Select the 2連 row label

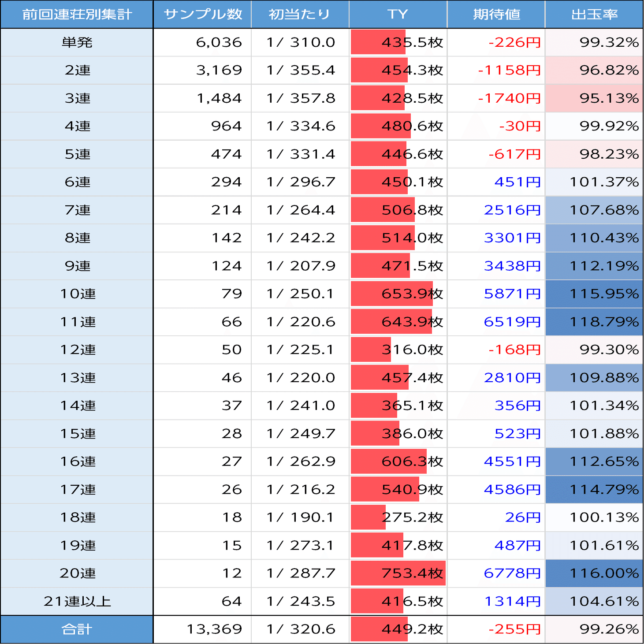pyautogui.click(x=77, y=70)
